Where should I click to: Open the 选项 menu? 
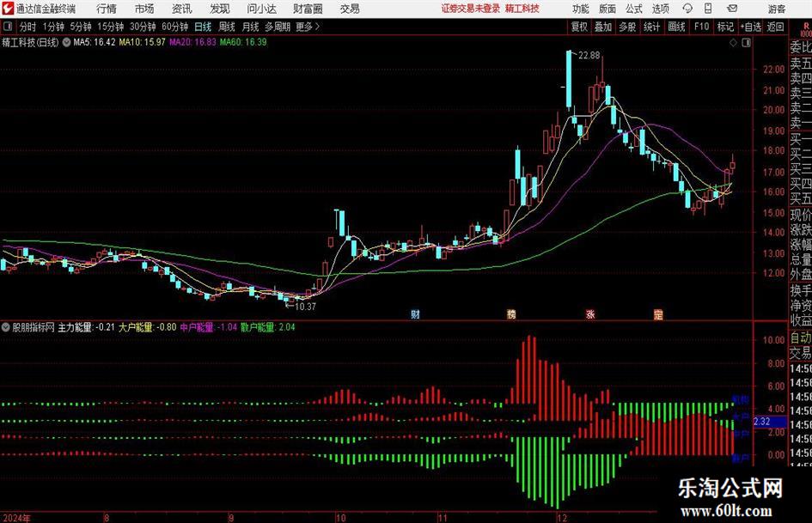tap(661, 9)
